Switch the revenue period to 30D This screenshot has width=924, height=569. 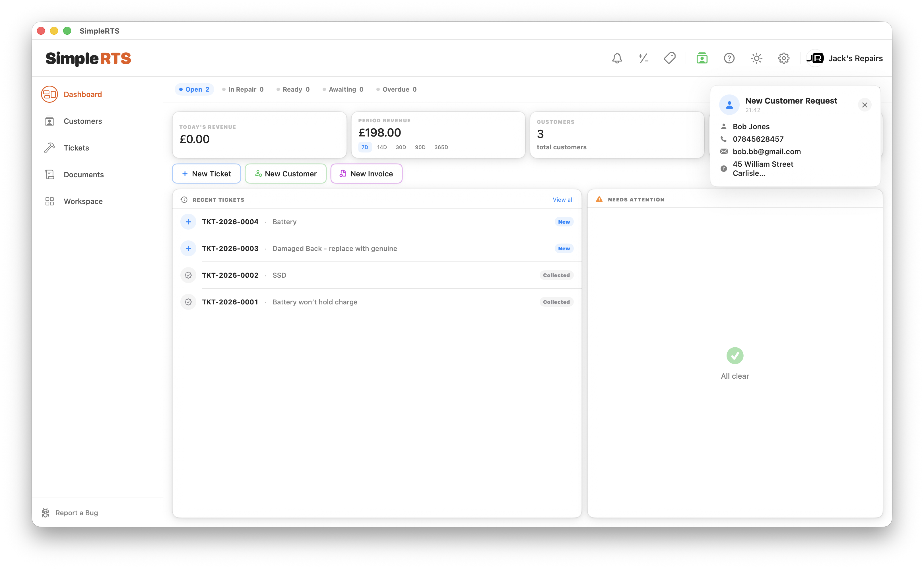click(400, 147)
